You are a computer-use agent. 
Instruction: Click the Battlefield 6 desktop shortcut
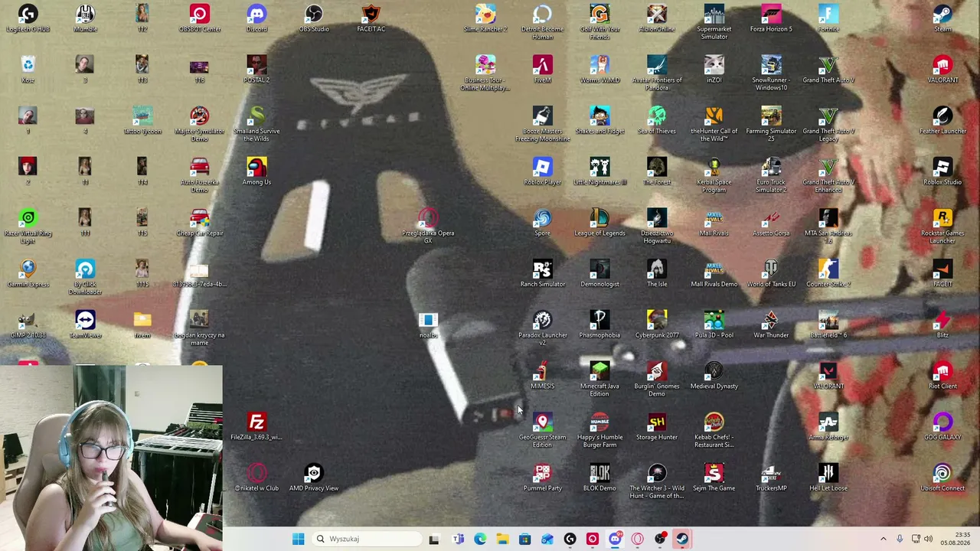coord(828,325)
